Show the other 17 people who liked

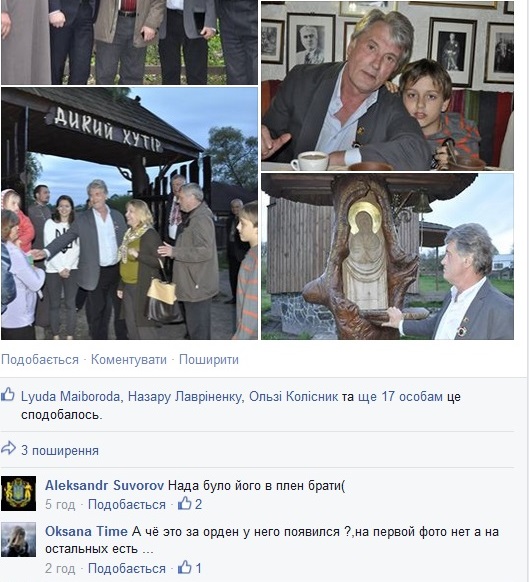(400, 396)
